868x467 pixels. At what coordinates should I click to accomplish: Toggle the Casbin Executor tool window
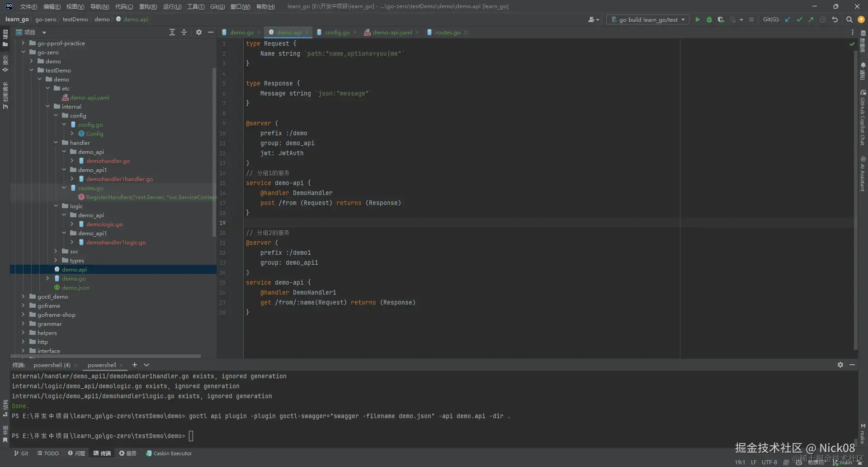click(x=169, y=453)
